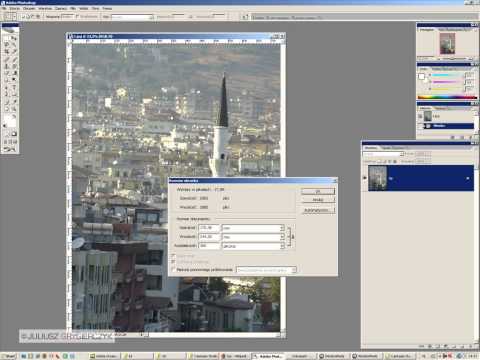Open the width unit dropdown showing mm

coord(253,228)
